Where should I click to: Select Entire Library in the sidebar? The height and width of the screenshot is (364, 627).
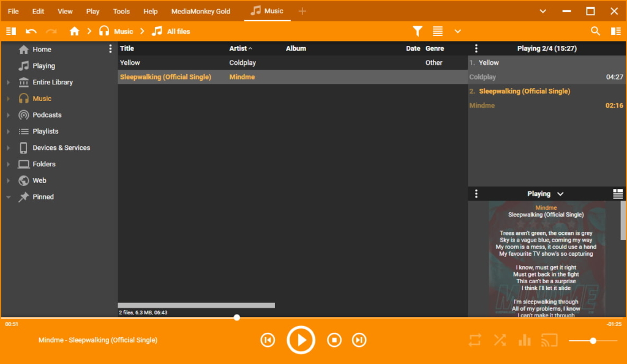pyautogui.click(x=54, y=81)
